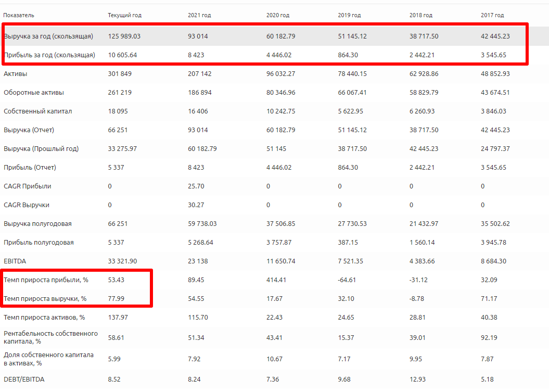Select the "2017 год" column header
The height and width of the screenshot is (392, 549).
(x=492, y=15)
